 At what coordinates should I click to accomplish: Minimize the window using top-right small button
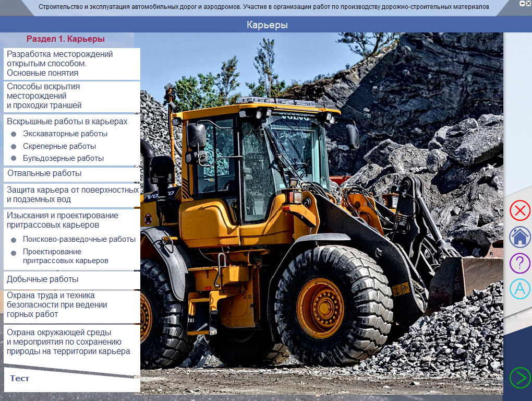click(522, 3)
